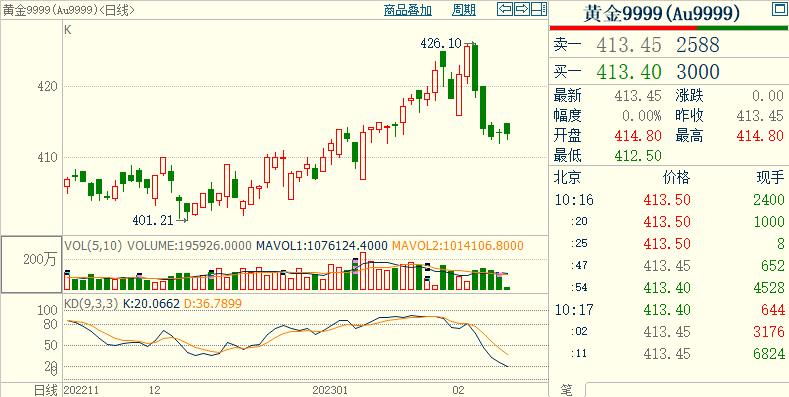The width and height of the screenshot is (789, 397).
Task: Click the K indicator label on chart
Action: (x=68, y=30)
